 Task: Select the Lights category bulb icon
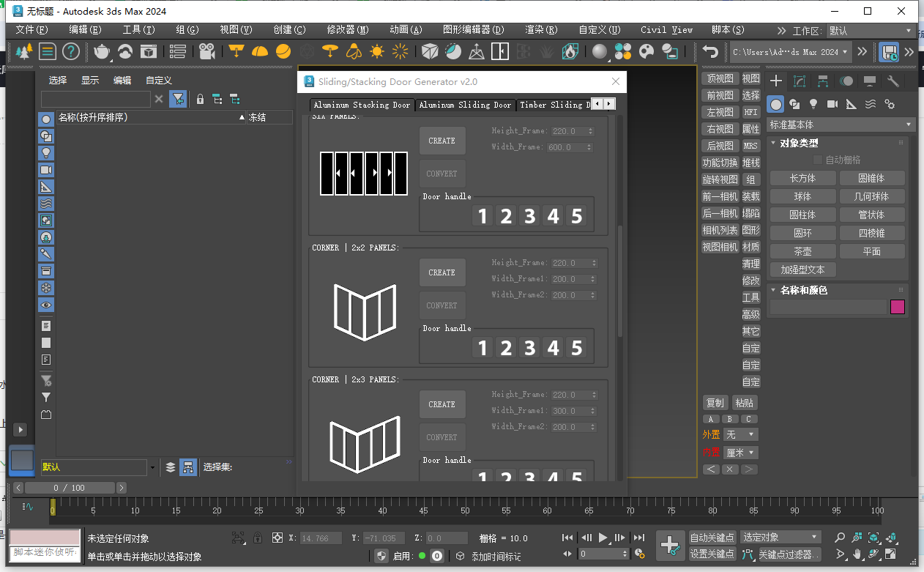(x=813, y=104)
